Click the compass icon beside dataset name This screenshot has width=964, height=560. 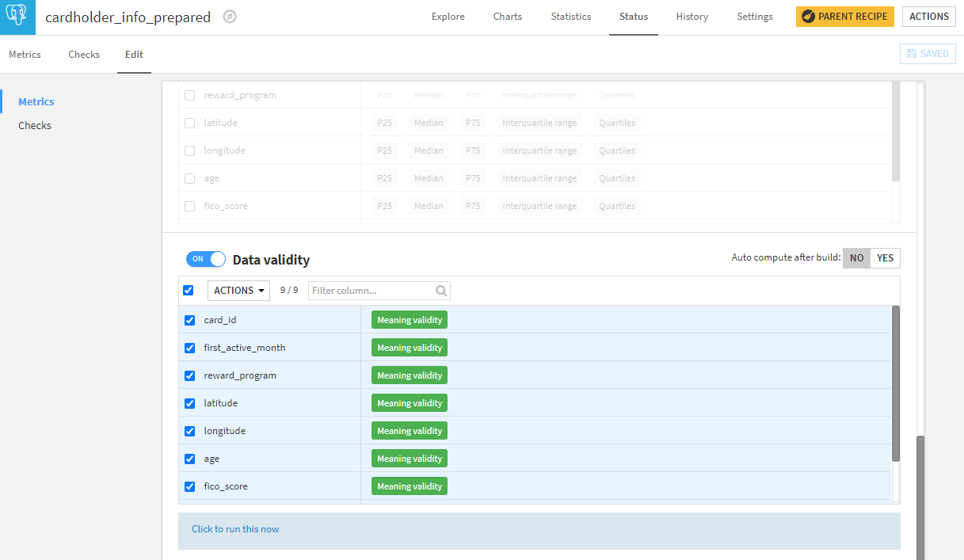click(230, 17)
